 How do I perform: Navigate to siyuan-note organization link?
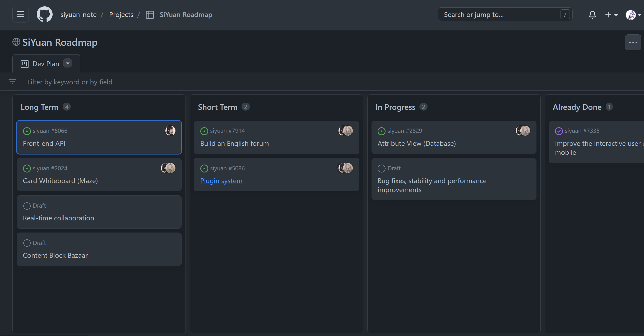[78, 15]
